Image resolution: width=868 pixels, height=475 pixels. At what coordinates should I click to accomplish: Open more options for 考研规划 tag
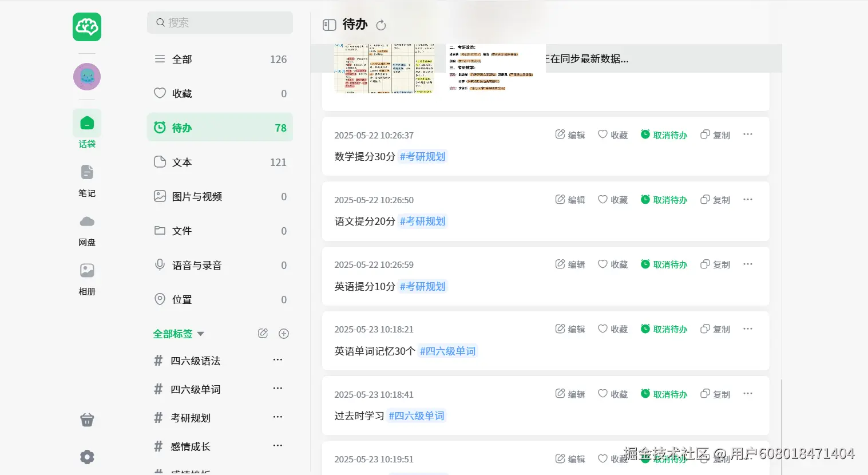(278, 417)
